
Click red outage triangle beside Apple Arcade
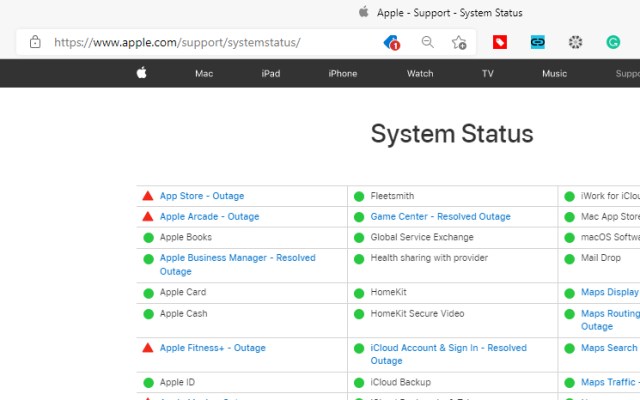[148, 216]
